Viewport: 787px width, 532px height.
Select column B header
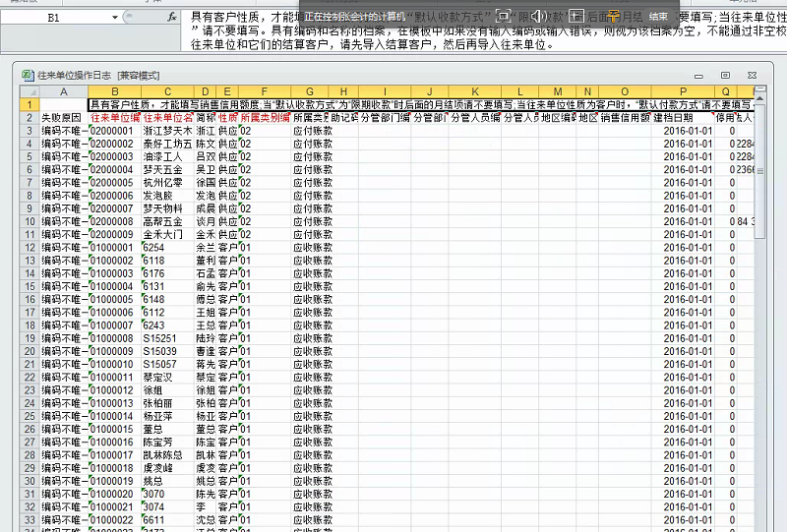click(x=115, y=91)
